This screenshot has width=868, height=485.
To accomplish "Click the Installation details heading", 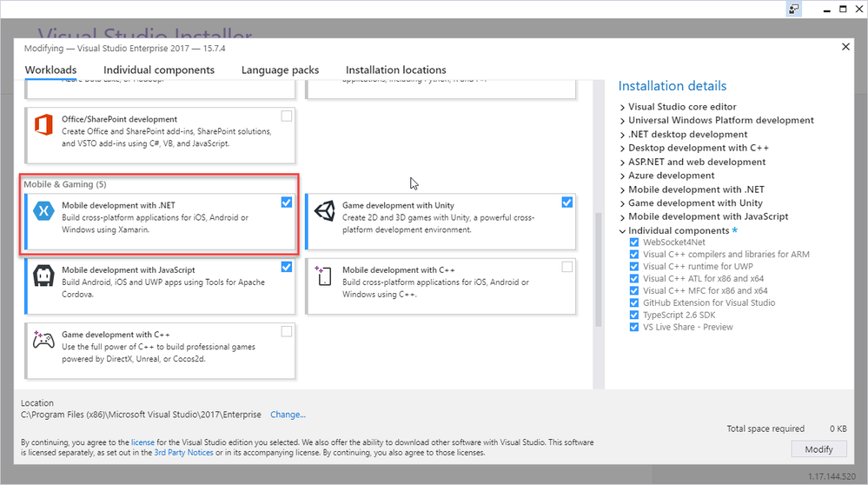I will (x=672, y=86).
